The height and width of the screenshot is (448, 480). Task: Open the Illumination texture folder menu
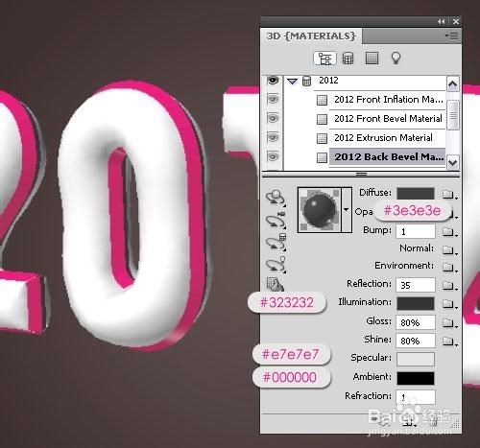pyautogui.click(x=449, y=303)
